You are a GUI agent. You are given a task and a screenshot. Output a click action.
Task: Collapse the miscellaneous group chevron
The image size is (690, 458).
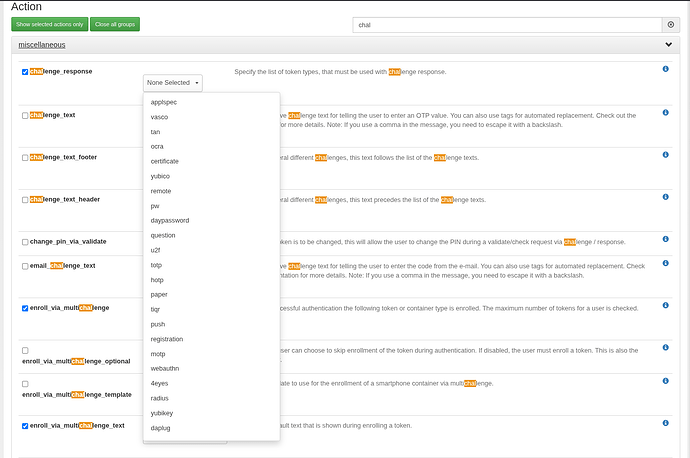[x=668, y=45]
